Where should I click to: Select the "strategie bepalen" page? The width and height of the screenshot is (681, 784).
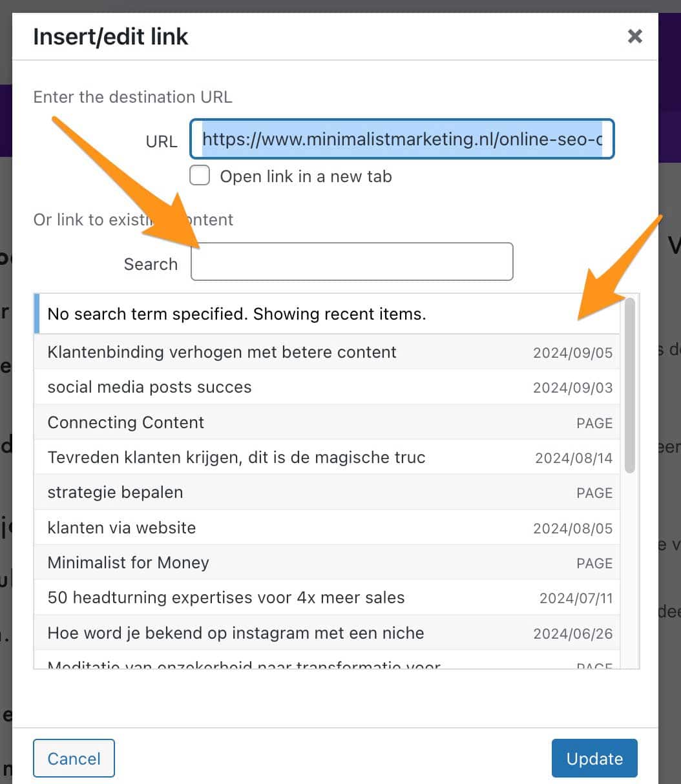tap(115, 492)
